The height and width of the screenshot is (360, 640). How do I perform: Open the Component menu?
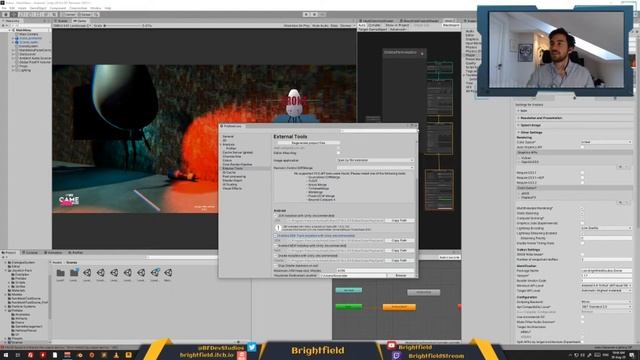tap(58, 8)
